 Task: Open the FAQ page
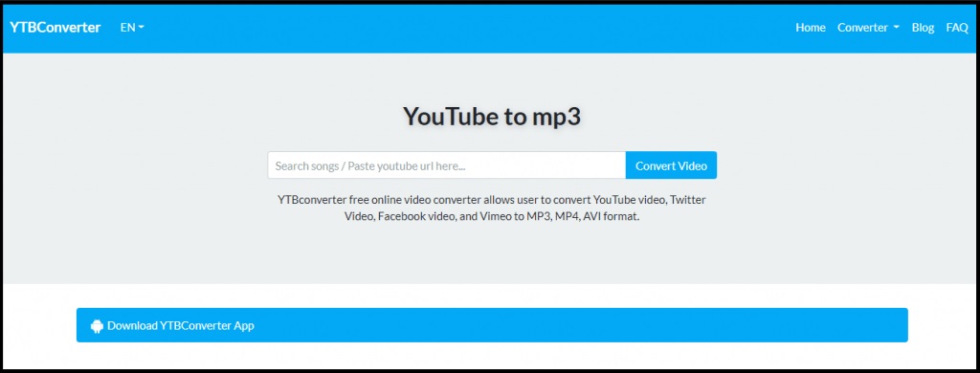pyautogui.click(x=957, y=28)
